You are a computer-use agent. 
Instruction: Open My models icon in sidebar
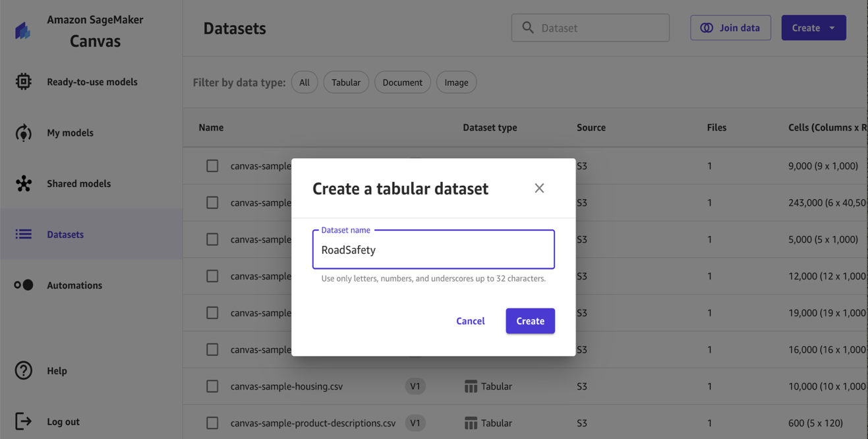[24, 132]
